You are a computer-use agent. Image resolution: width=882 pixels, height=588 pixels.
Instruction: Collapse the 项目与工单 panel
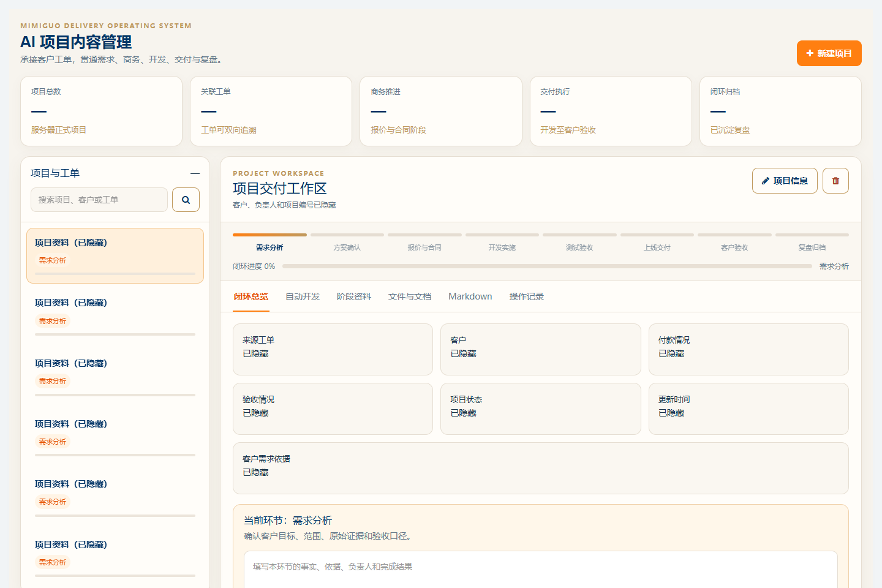(195, 173)
